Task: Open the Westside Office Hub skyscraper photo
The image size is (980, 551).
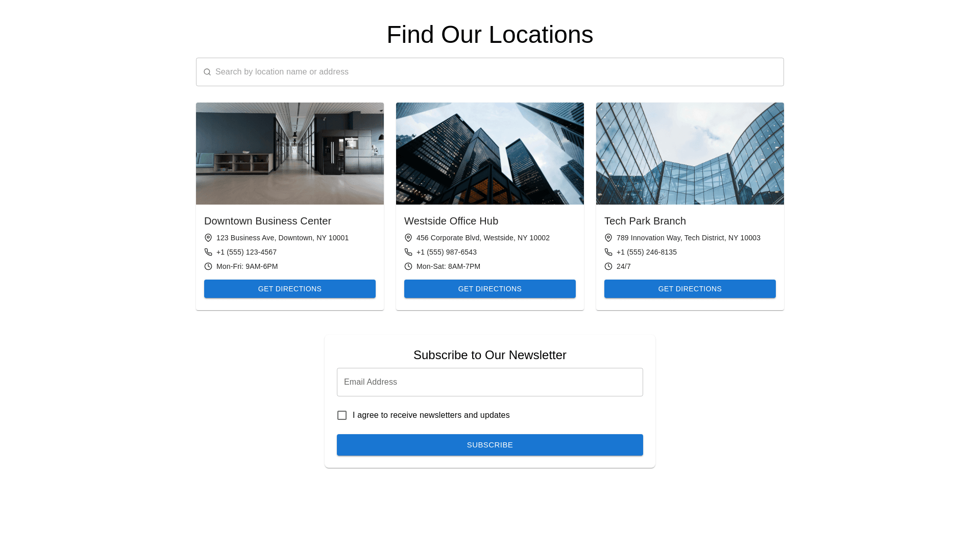Action: click(x=490, y=154)
